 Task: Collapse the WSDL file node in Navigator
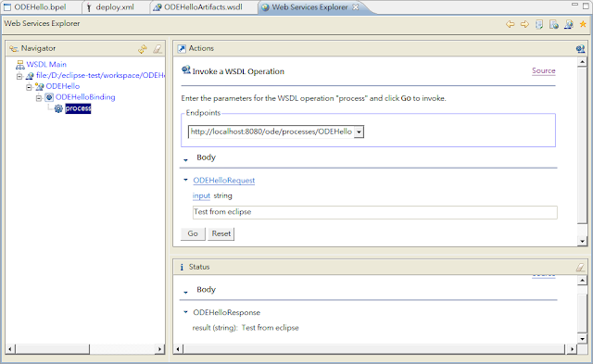(19, 76)
